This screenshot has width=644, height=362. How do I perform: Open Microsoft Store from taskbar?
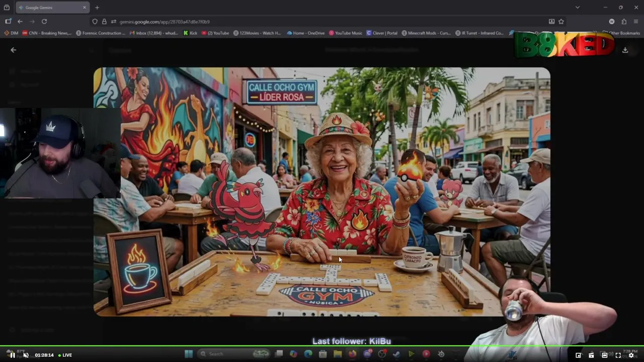tap(323, 354)
